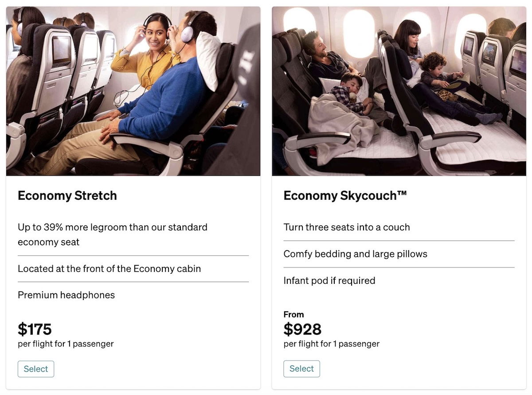Open the Economy Skycouch family photo
The width and height of the screenshot is (532, 395).
pyautogui.click(x=399, y=91)
